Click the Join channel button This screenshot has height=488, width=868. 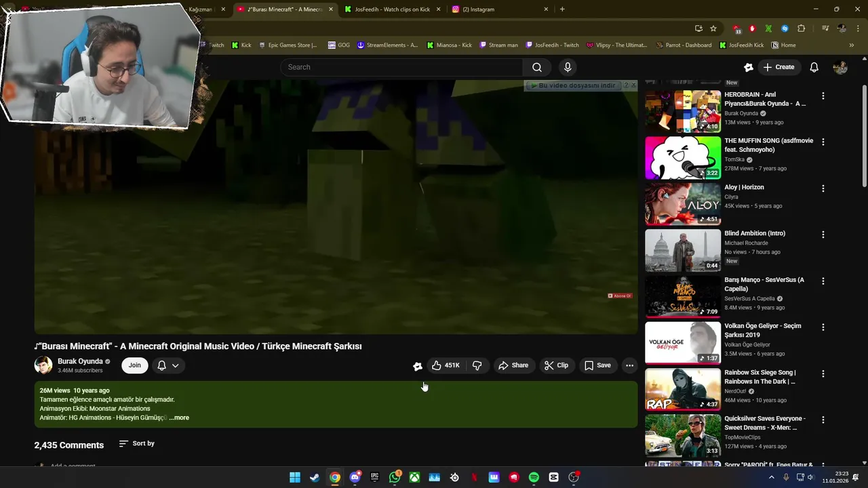tap(135, 365)
